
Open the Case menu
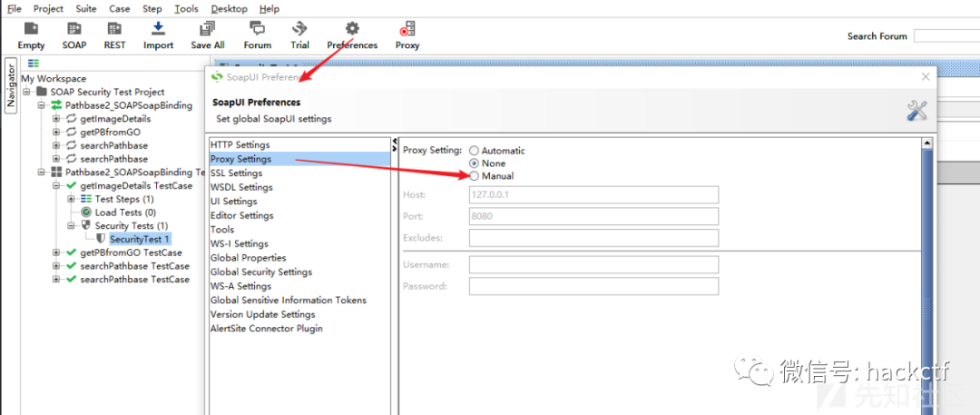pos(120,9)
